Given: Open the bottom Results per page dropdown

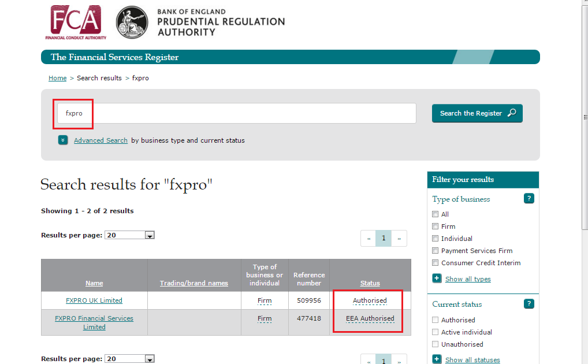Looking at the screenshot, I should (129, 359).
